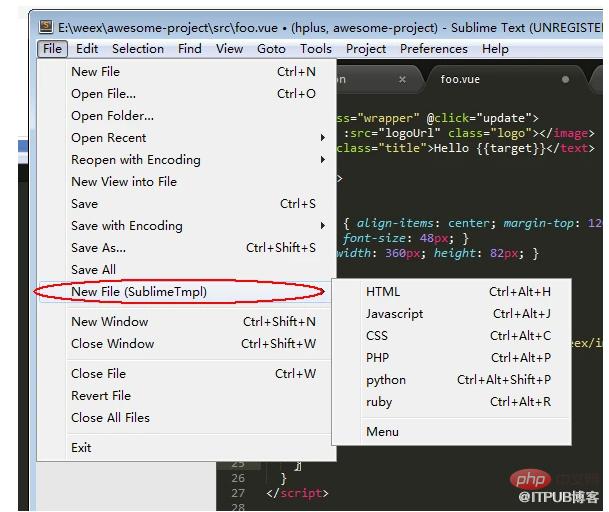The width and height of the screenshot is (609, 512).
Task: Click the Sublime Text app icon in title bar
Action: pos(46,26)
